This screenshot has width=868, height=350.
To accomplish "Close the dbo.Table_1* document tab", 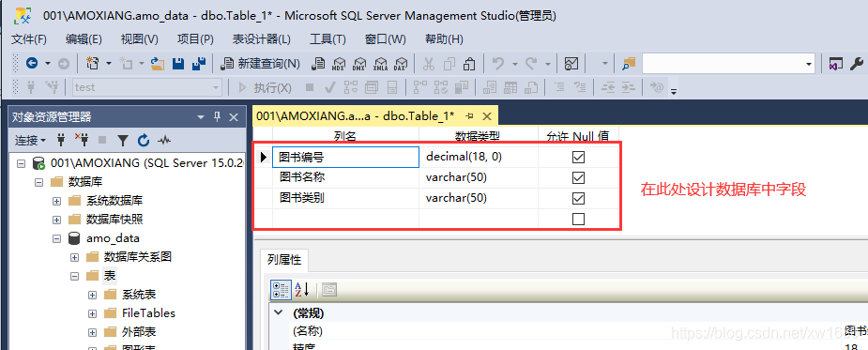I will point(487,116).
